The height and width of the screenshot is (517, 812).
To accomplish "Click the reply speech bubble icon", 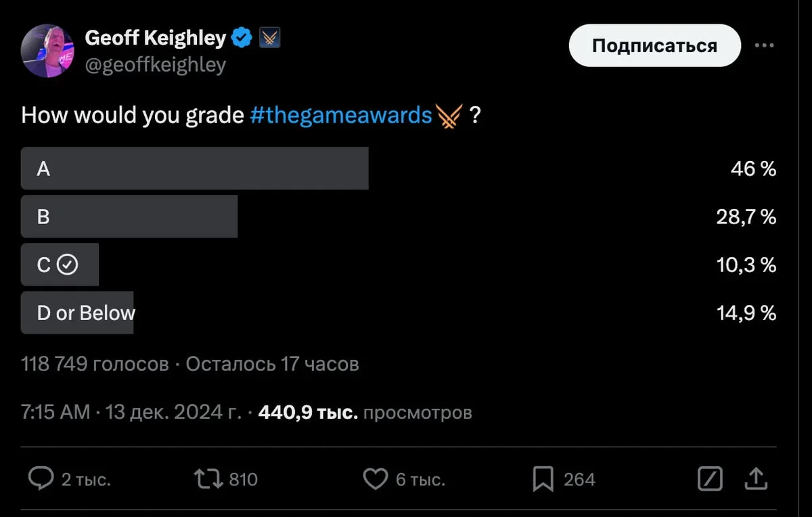I will click(41, 479).
